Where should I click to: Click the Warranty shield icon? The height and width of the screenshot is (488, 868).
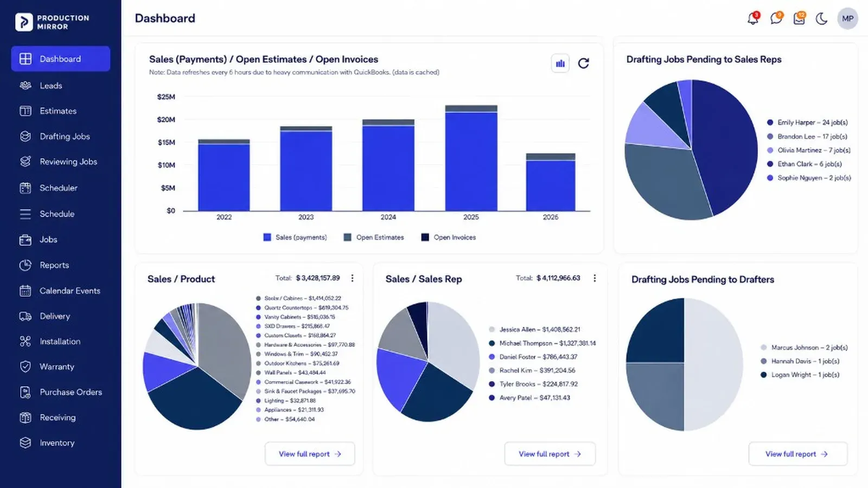[25, 367]
